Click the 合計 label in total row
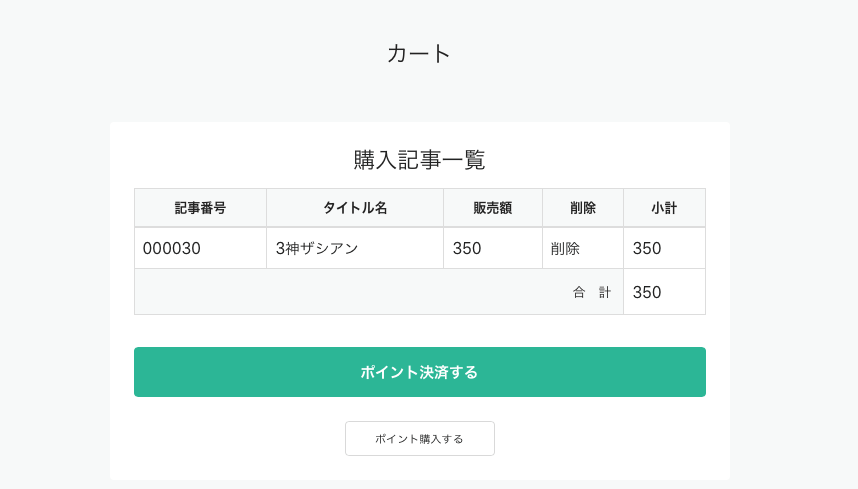 [591, 292]
